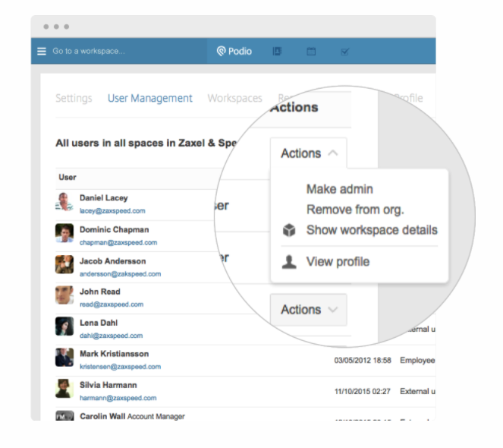Open Mark Kristiansson's user name
Screen dimensions: 503x448
114,354
